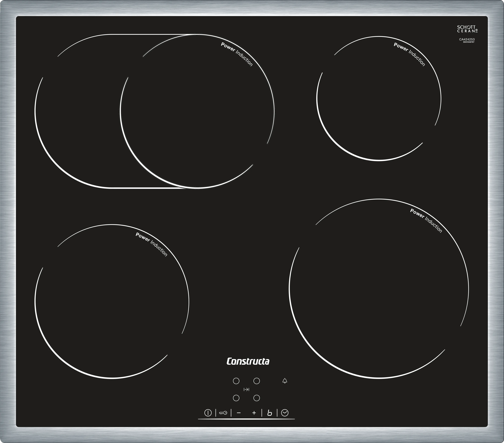This screenshot has width=504, height=443.
Task: Select the front-right zone indicator circle
Action: pos(257,398)
